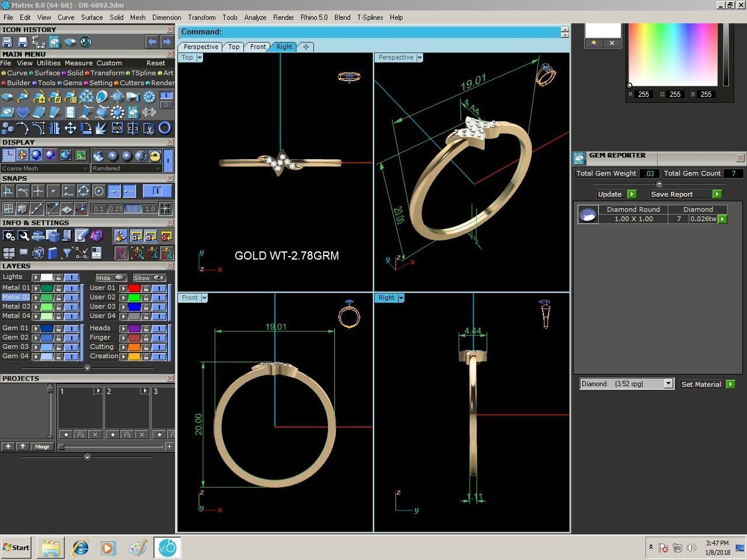Click the Gem Reporter icon in Icon History
Screen dimensions: 747x560
click(54, 42)
